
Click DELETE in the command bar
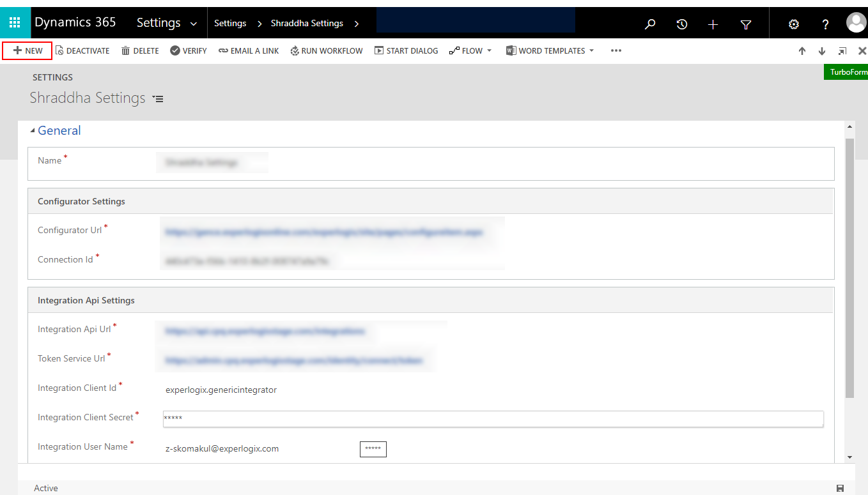[x=140, y=50]
